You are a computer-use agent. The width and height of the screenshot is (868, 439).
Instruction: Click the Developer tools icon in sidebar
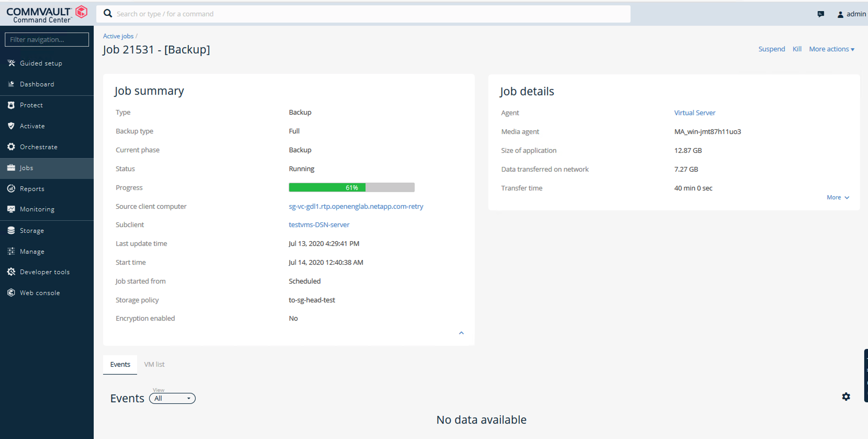click(x=11, y=272)
